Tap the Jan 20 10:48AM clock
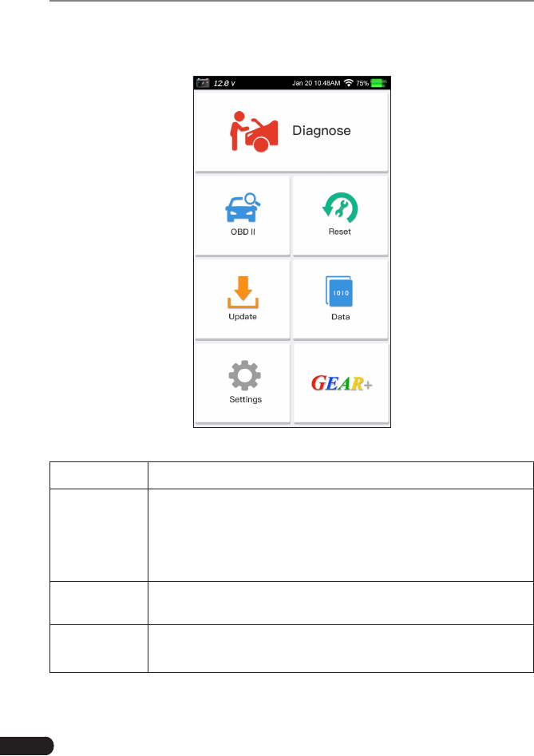The image size is (534, 756). [x=316, y=83]
